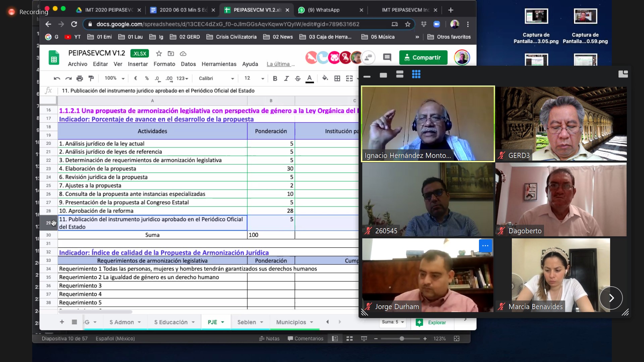
Task: Open the fill color bucket
Action: (325, 78)
